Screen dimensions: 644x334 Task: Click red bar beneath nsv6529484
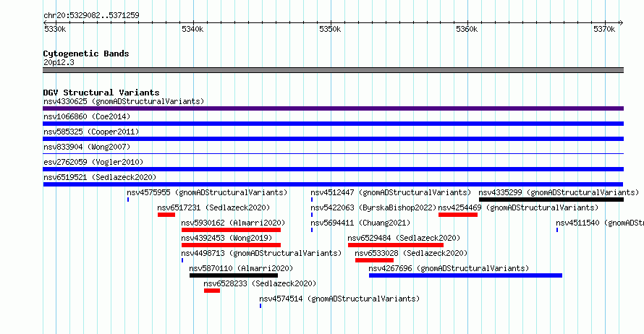(396, 245)
